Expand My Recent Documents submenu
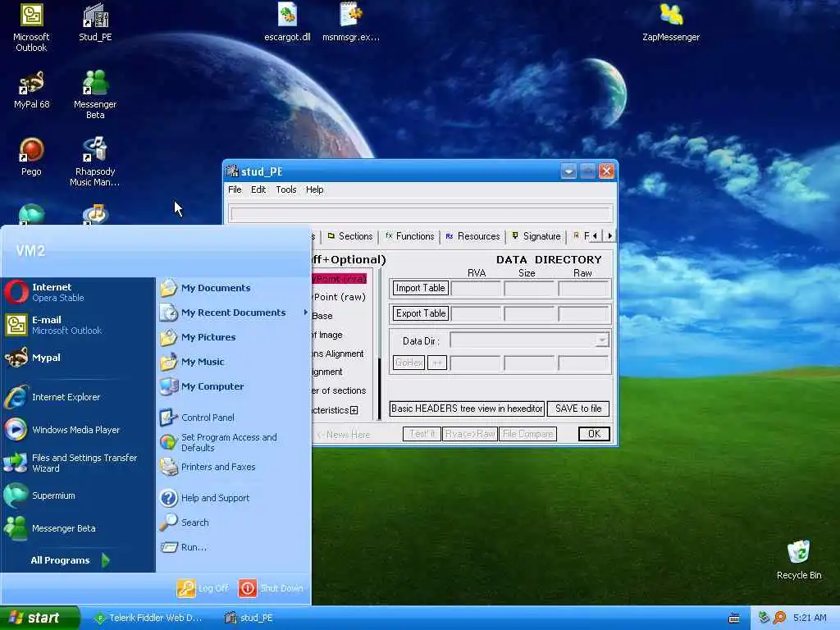840x630 pixels. coord(234,313)
